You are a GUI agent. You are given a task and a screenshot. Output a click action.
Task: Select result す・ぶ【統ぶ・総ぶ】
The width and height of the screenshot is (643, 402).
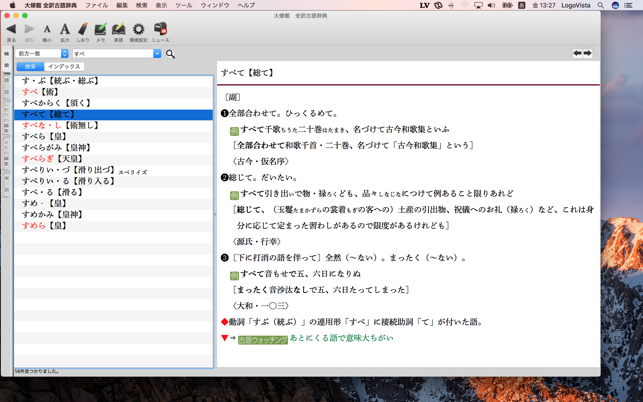point(114,81)
